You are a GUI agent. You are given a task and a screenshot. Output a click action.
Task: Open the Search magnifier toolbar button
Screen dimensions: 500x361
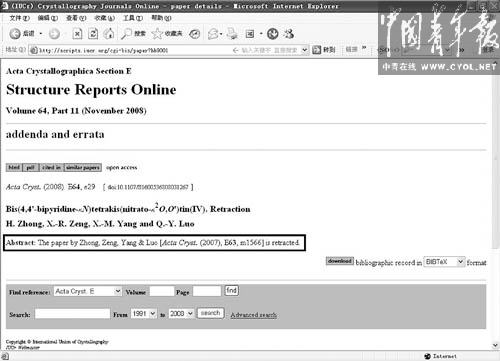133,33
